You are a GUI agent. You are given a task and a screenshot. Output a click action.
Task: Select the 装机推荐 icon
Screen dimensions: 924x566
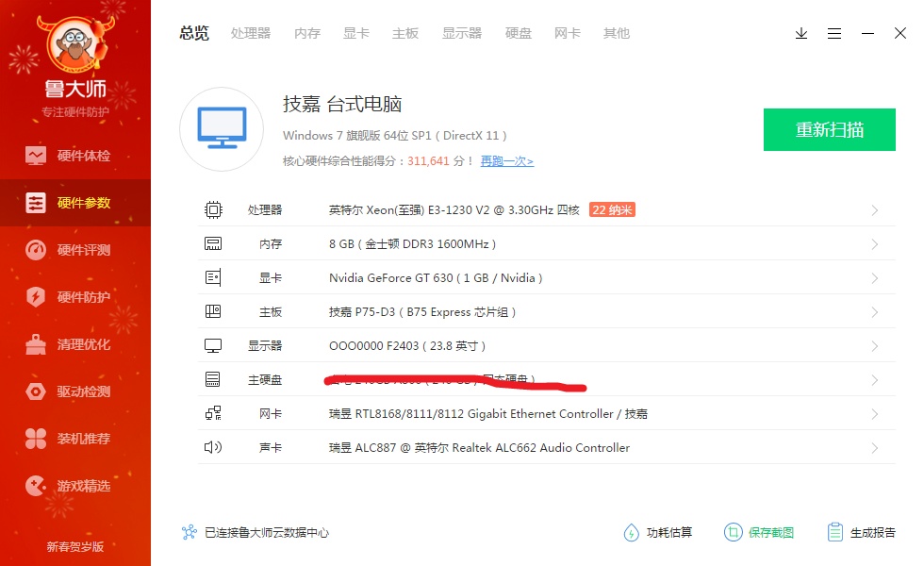click(36, 439)
